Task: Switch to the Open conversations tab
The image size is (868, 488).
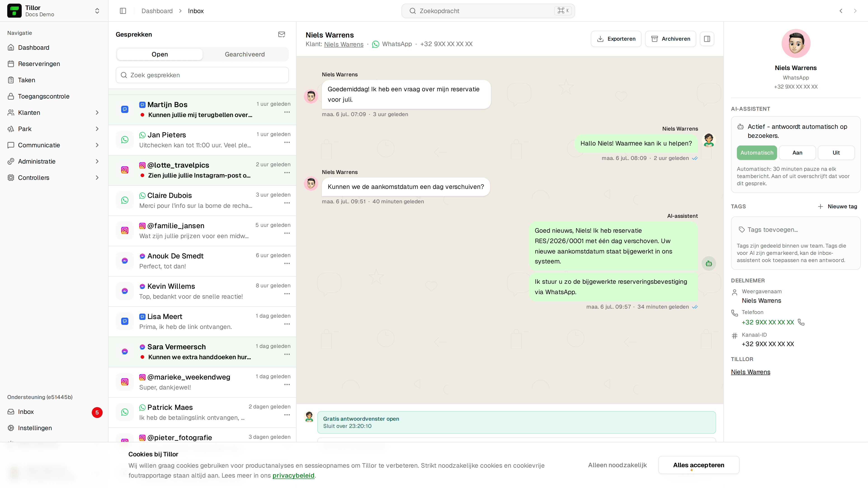Action: pos(160,54)
